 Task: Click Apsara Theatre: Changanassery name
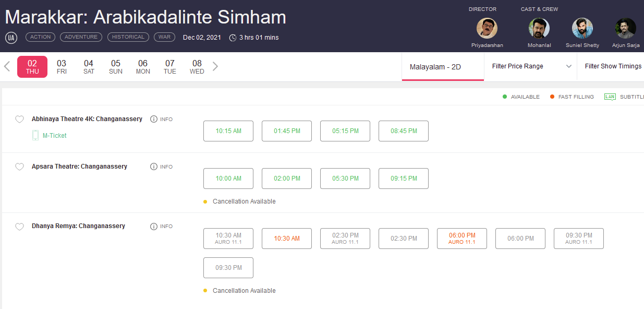click(79, 167)
